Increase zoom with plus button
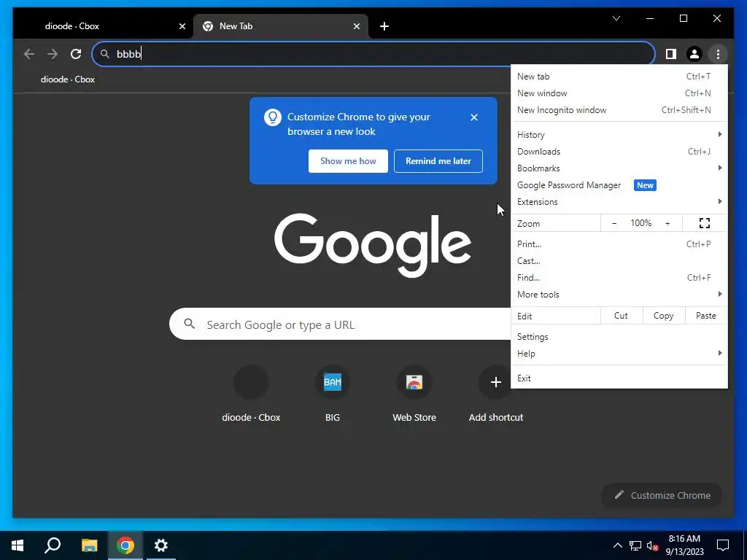 (667, 223)
